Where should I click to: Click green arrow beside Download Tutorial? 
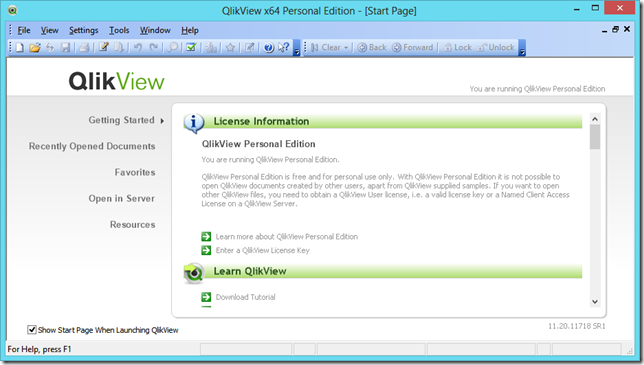click(x=206, y=297)
